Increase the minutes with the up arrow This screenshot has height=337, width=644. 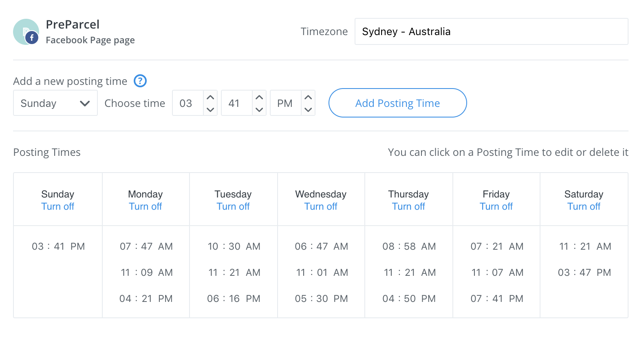259,98
